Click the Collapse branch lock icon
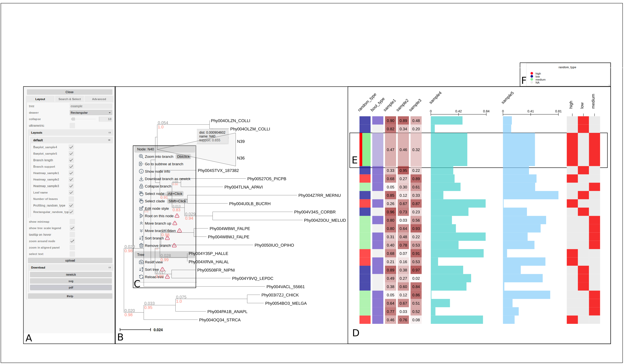 pos(141,186)
